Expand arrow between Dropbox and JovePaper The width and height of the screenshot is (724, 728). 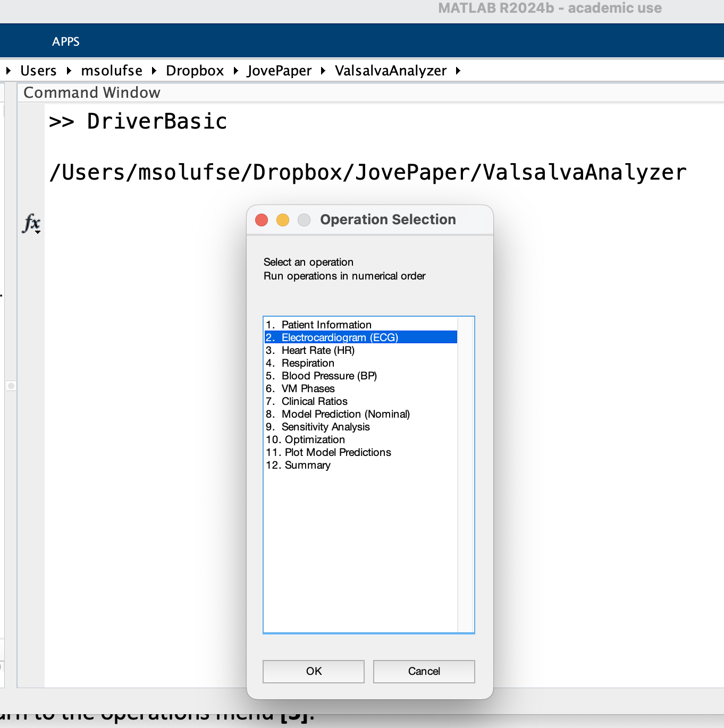[x=235, y=71]
